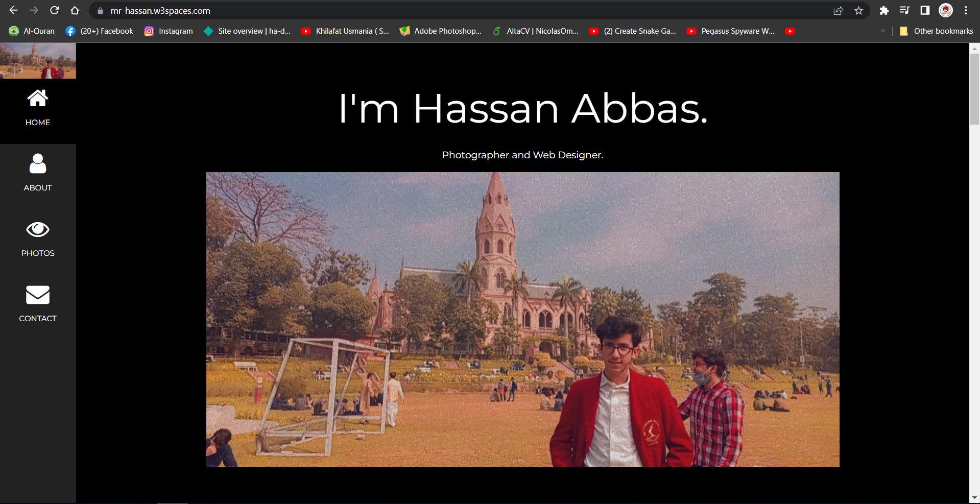Open the Pegasus Spyware bookmark
The image size is (980, 504).
730,31
